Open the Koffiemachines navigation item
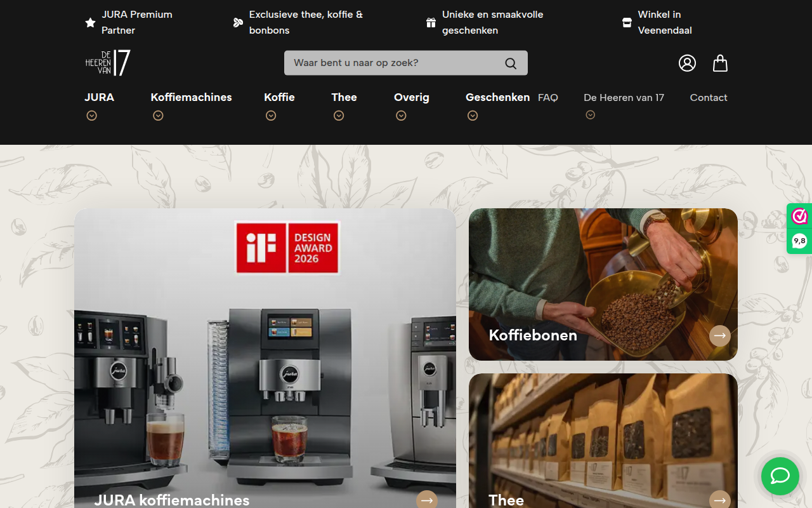This screenshot has width=812, height=508. 192,97
